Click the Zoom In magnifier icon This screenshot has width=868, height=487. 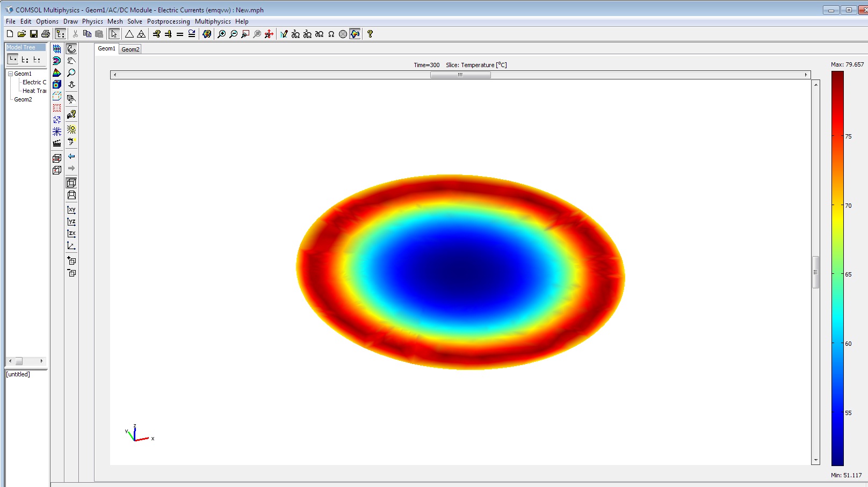coord(221,34)
